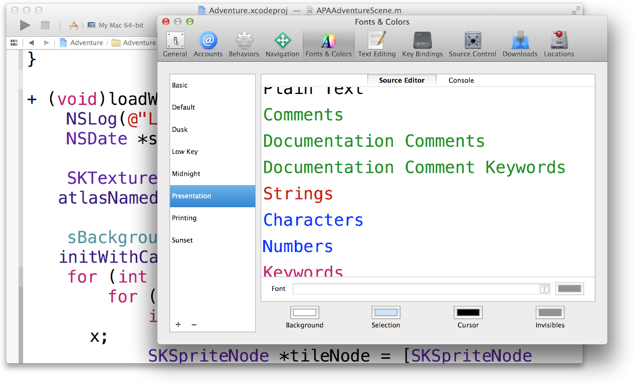Switch to the Console tab
Screen dimensions: 634x384
point(461,80)
